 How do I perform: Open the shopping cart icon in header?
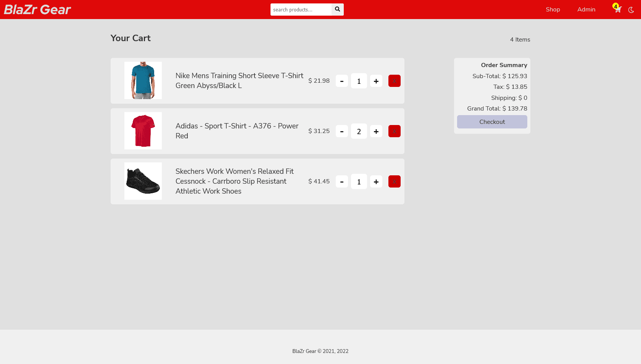coord(617,9)
